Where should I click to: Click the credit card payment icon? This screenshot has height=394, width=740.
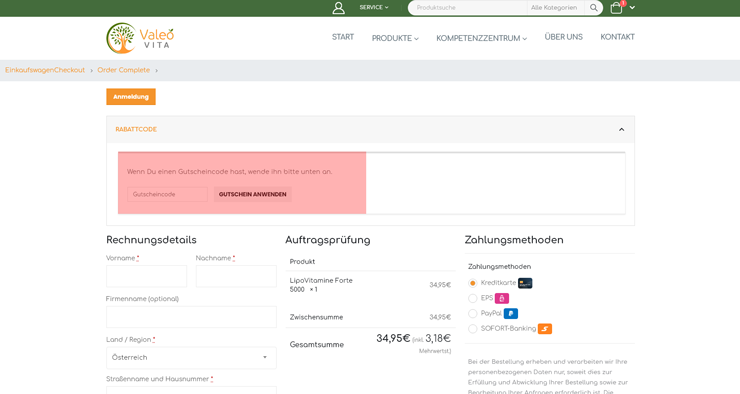click(525, 283)
